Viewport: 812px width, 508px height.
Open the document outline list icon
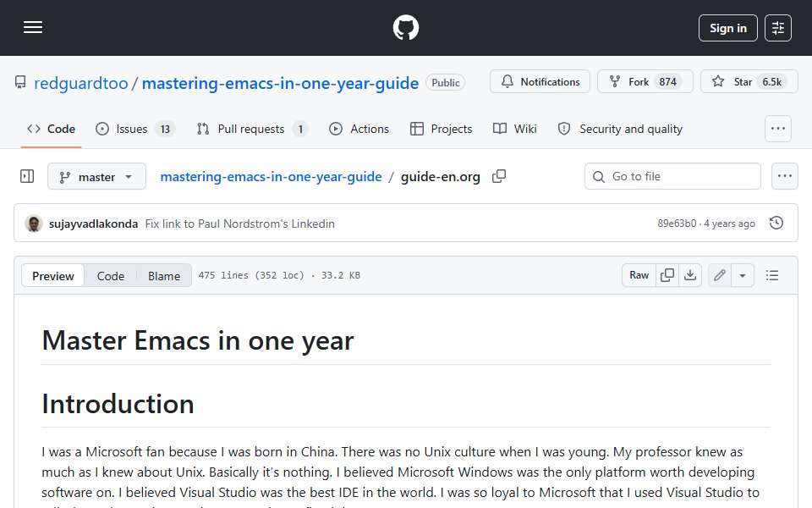coord(772,275)
